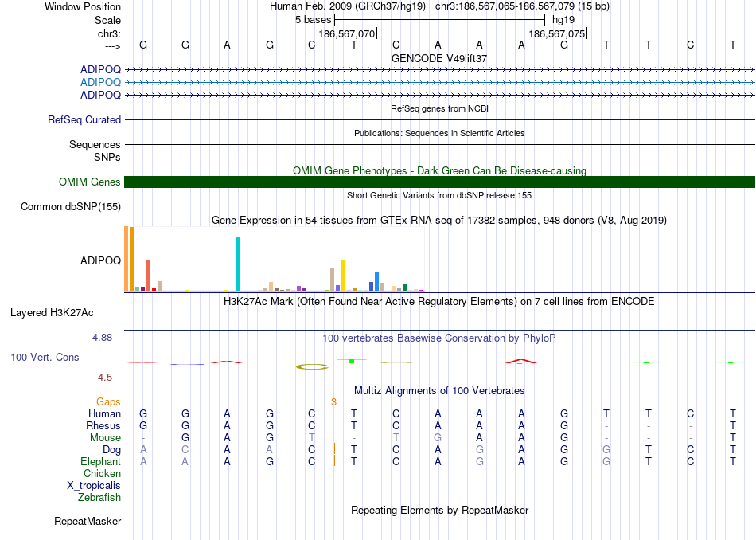Open Multiz Alignments of 100 Vertebrates title
Image resolution: width=756 pixels, height=540 pixels.
439,391
